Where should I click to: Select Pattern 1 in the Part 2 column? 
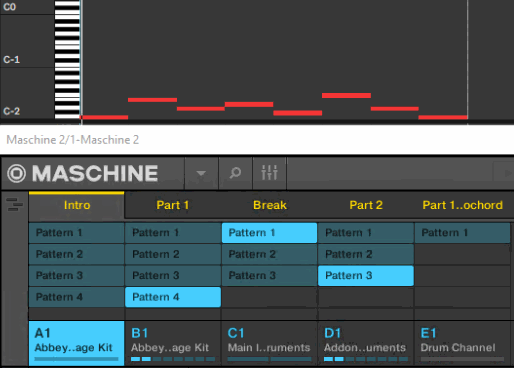366,233
